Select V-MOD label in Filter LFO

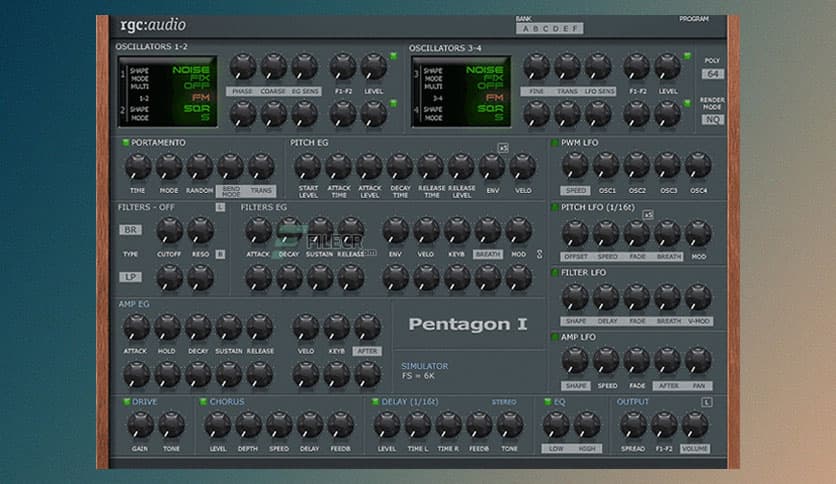coord(698,321)
